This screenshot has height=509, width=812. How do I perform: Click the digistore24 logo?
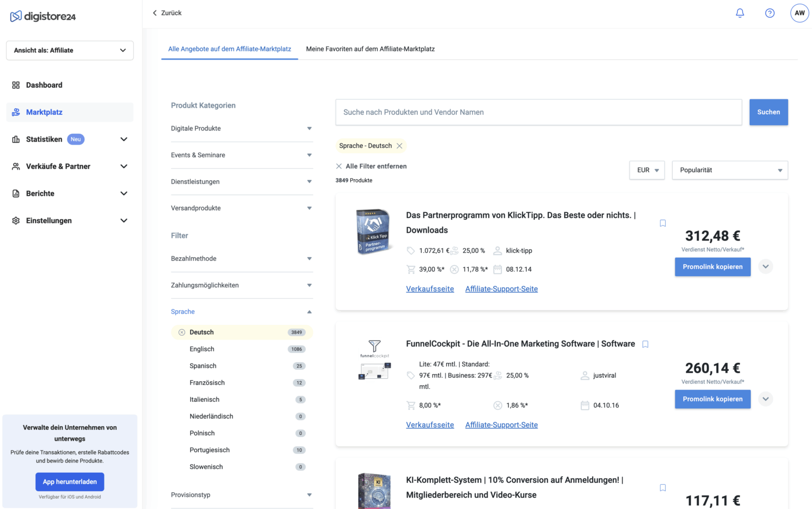[x=43, y=16]
